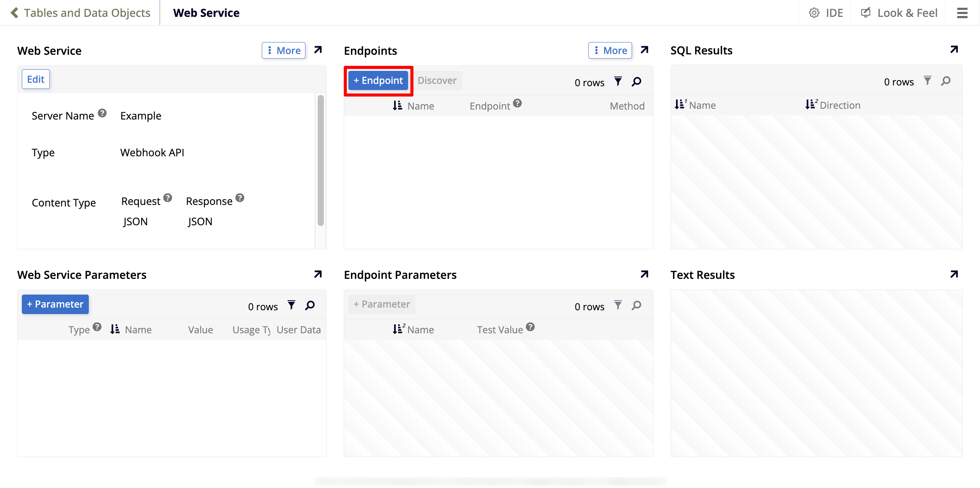This screenshot has width=980, height=488.
Task: Click the Edit button
Action: (x=36, y=79)
